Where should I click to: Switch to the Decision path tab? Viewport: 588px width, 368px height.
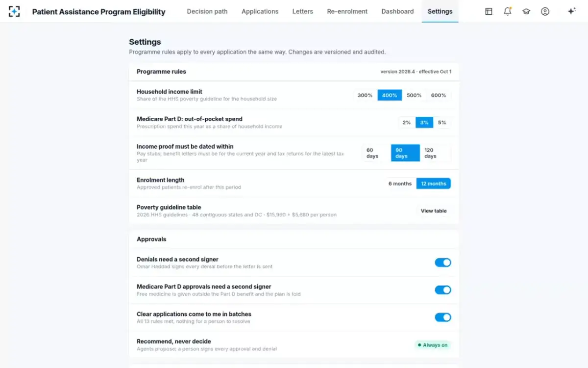[207, 11]
